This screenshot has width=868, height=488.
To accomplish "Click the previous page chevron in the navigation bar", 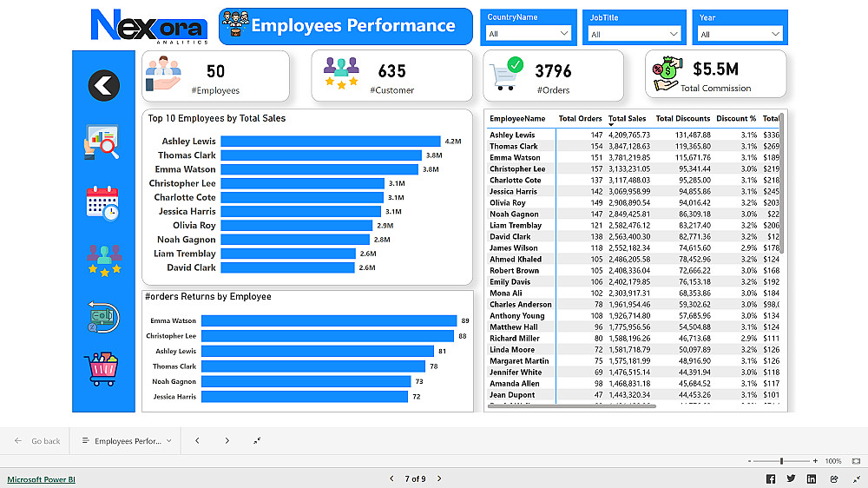I will coord(197,441).
